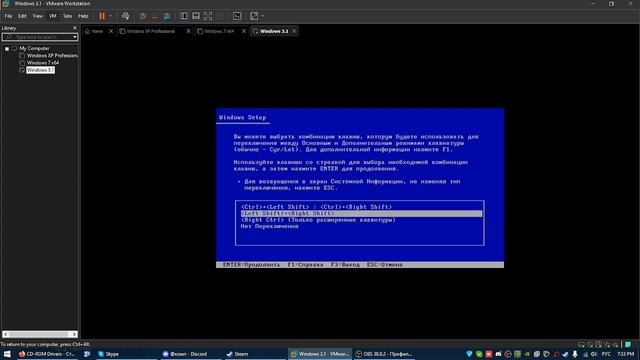Open the VM menu
Screen dimensions: 640x360
(x=53, y=16)
